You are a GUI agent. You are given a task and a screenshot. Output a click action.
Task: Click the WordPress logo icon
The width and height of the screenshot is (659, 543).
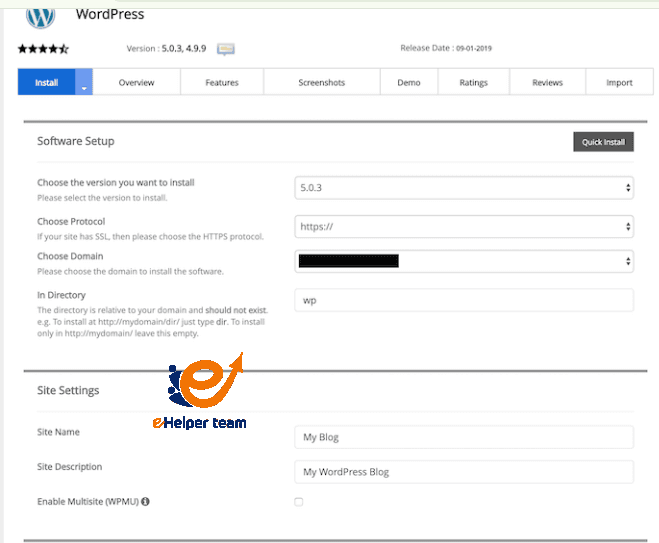point(40,17)
